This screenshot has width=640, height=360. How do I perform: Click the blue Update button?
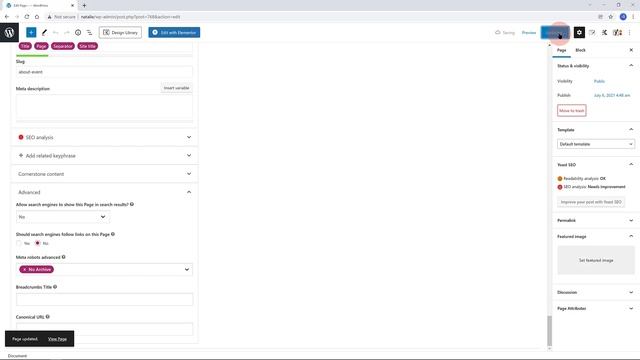pos(555,32)
